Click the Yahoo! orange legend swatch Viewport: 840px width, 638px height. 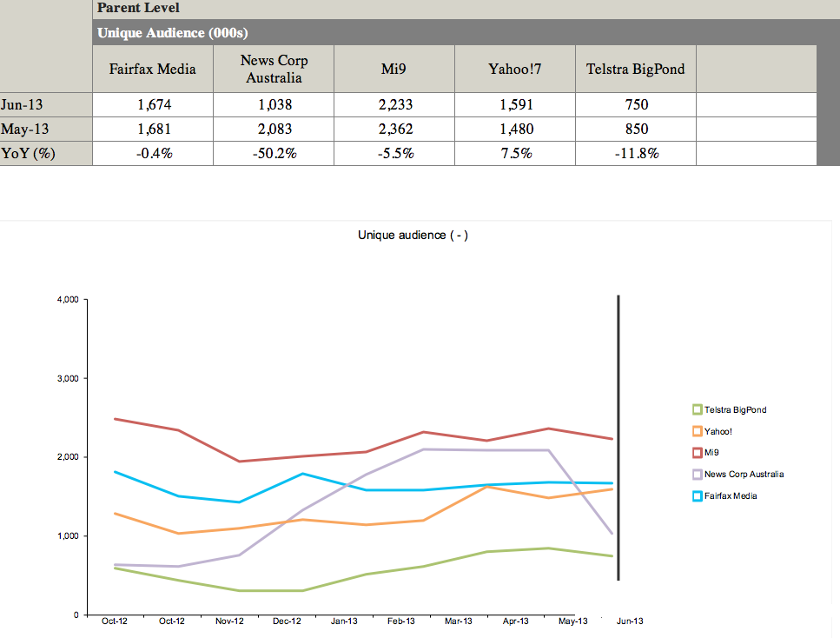pos(697,431)
